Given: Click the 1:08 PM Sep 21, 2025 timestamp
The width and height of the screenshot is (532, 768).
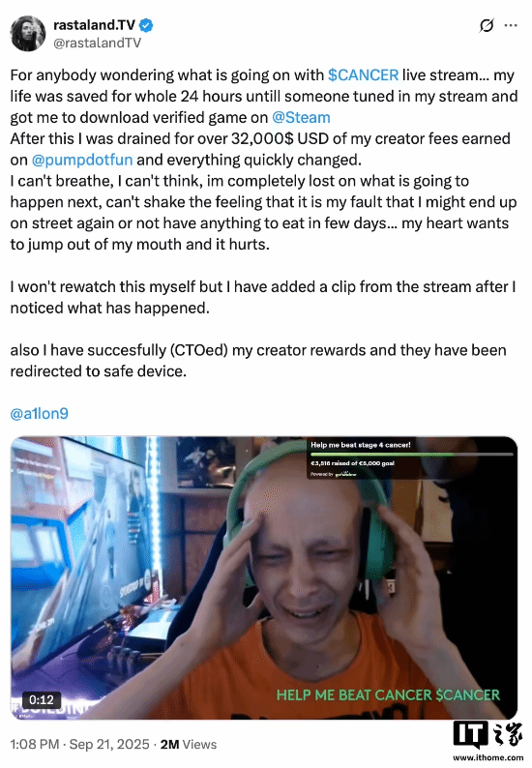Looking at the screenshot, I should pyautogui.click(x=80, y=744).
